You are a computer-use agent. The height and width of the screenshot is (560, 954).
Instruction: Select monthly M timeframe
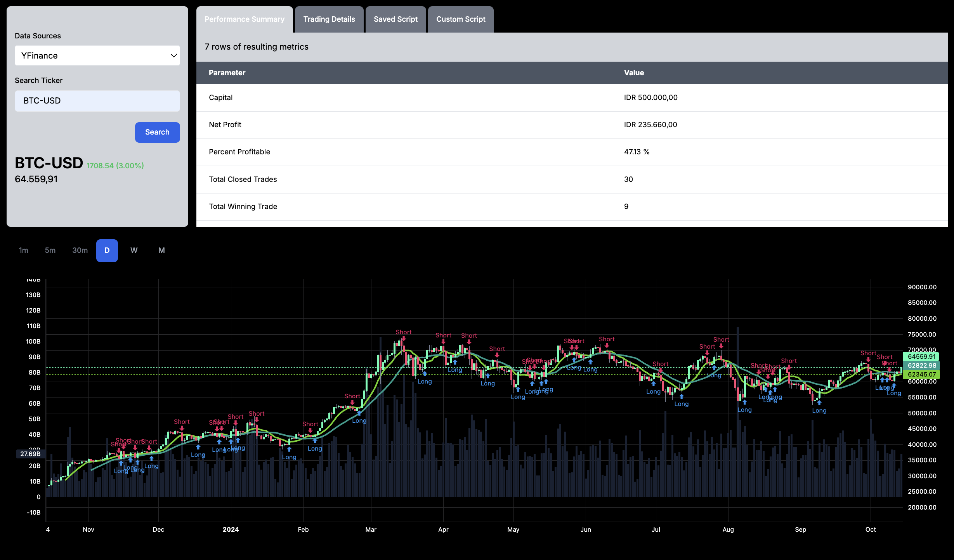pos(161,251)
